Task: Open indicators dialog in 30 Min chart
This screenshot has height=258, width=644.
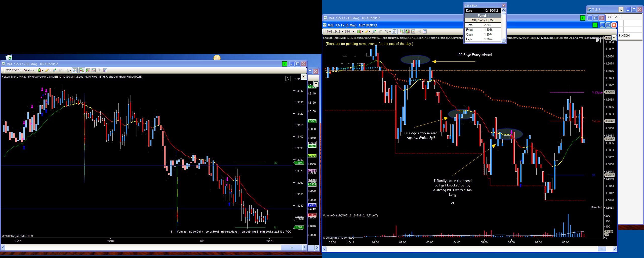Action: tap(94, 70)
